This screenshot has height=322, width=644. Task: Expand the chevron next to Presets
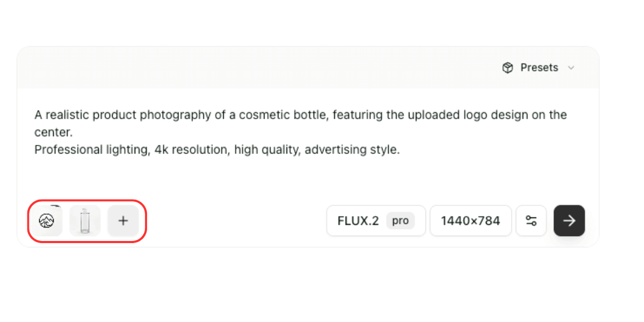(x=571, y=68)
